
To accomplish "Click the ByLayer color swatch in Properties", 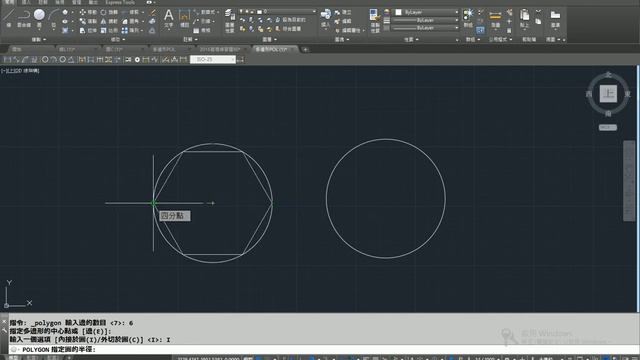I will tap(399, 12).
